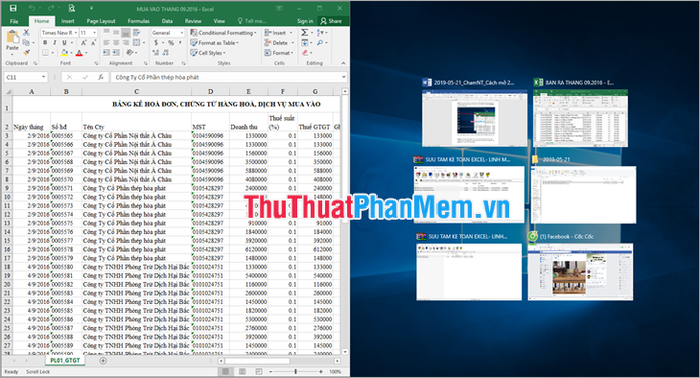Align cell text to the right

point(126,43)
